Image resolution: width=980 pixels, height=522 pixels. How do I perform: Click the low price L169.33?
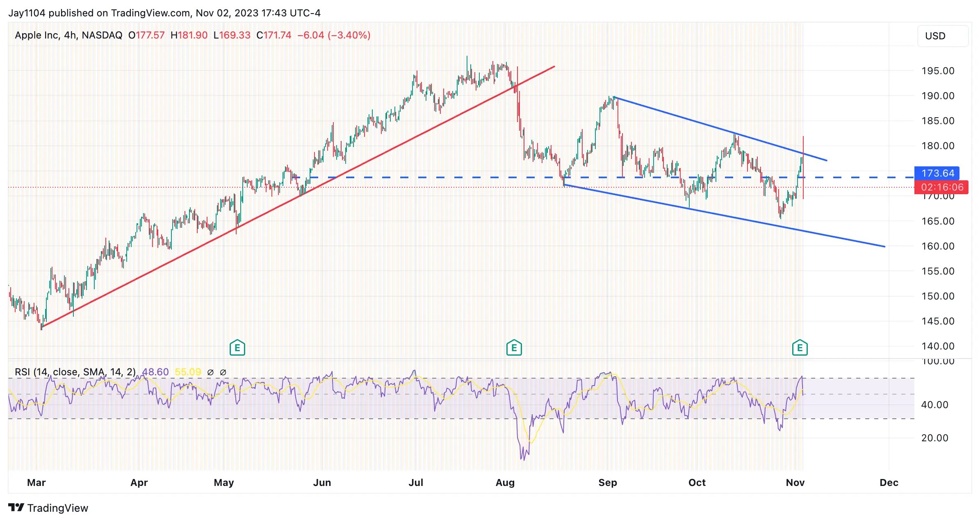coord(232,35)
